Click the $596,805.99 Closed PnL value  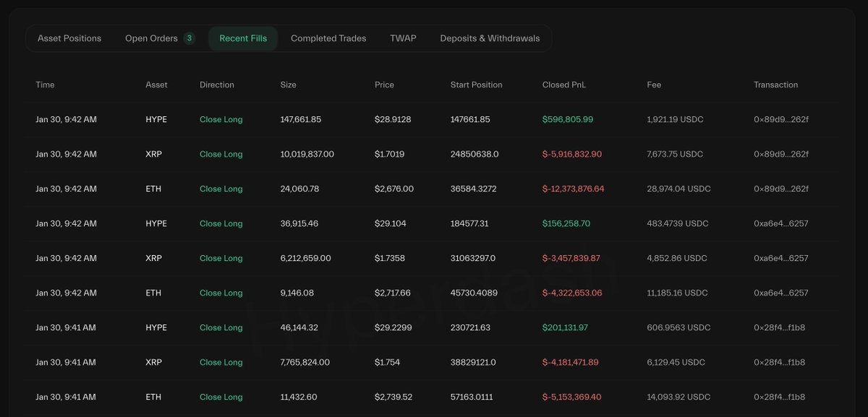(567, 119)
